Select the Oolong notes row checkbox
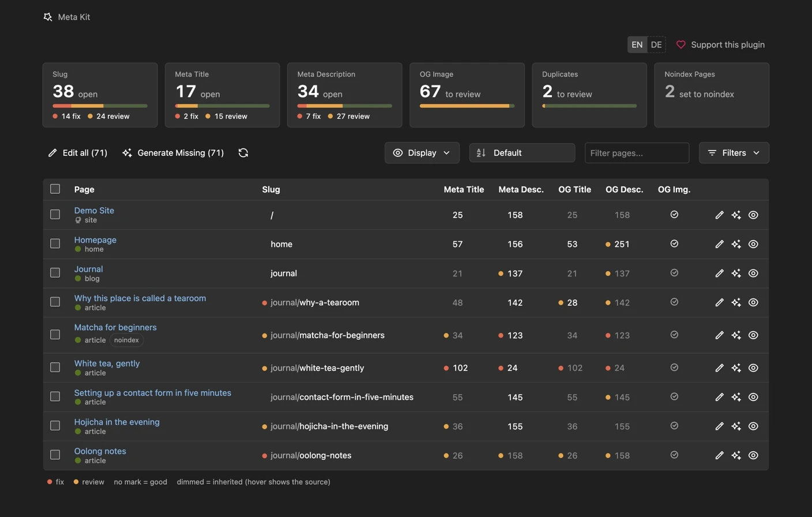The width and height of the screenshot is (812, 517). click(55, 455)
